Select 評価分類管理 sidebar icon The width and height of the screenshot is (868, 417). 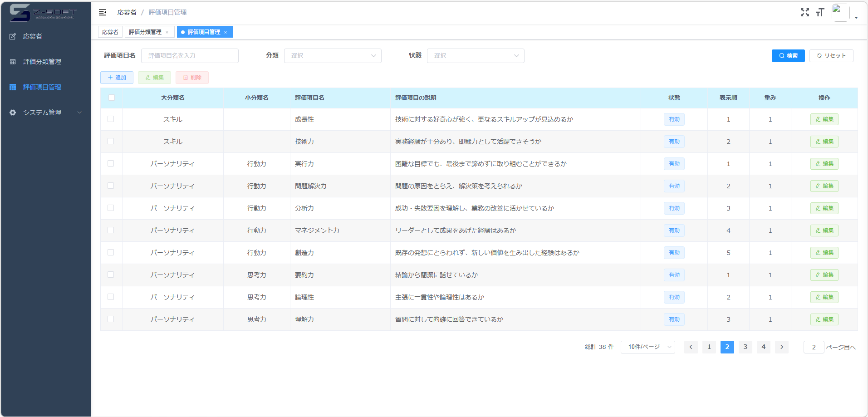pyautogui.click(x=12, y=62)
